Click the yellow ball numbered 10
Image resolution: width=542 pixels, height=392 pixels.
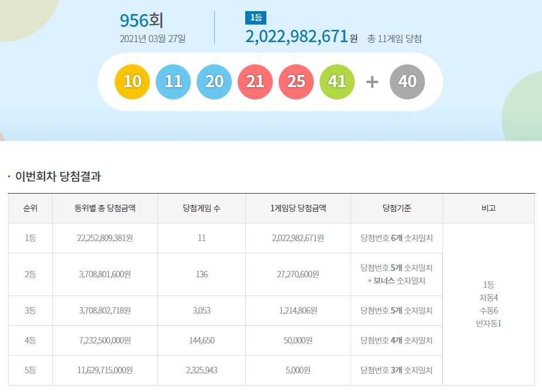tap(132, 81)
